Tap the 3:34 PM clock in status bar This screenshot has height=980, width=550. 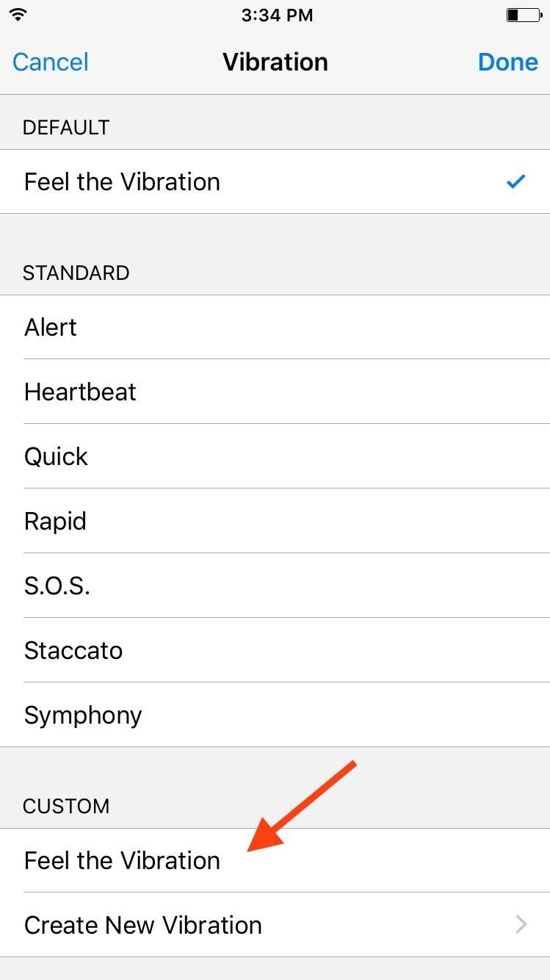click(277, 15)
